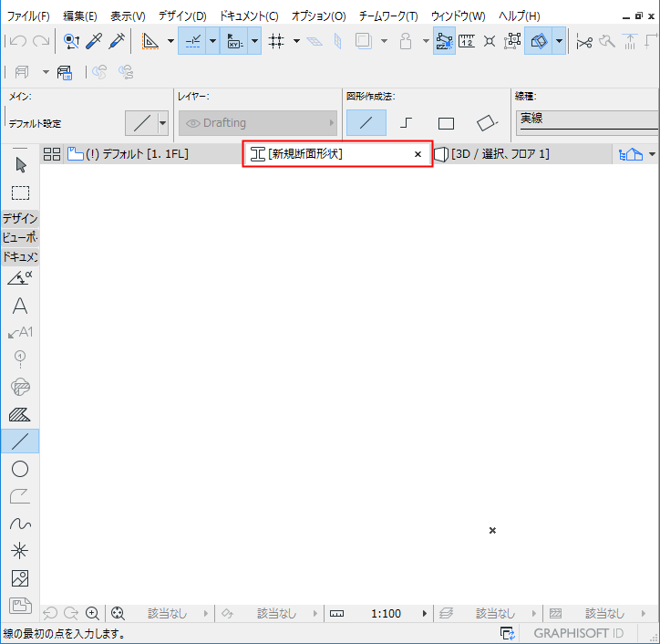
Task: Click the 1:100 scale value
Action: point(386,614)
